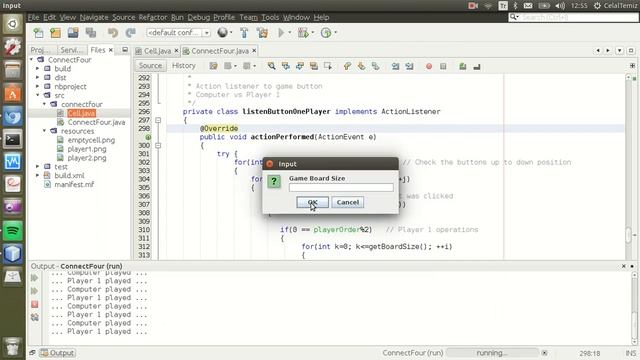640x360 pixels.
Task: Click the Find Selection magnifier icon
Action: (x=271, y=66)
